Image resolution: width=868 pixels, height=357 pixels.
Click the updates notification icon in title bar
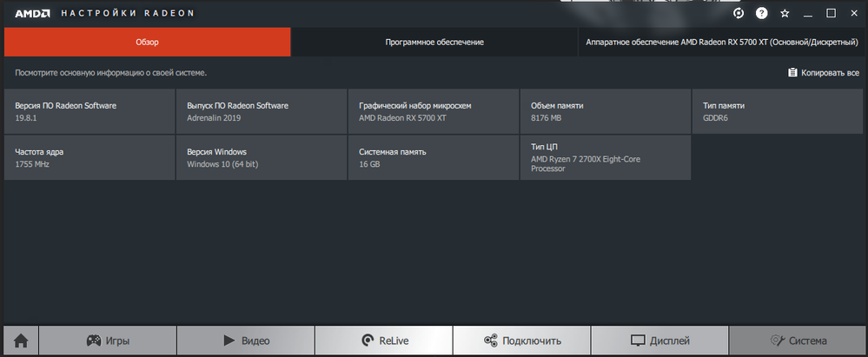pos(739,13)
